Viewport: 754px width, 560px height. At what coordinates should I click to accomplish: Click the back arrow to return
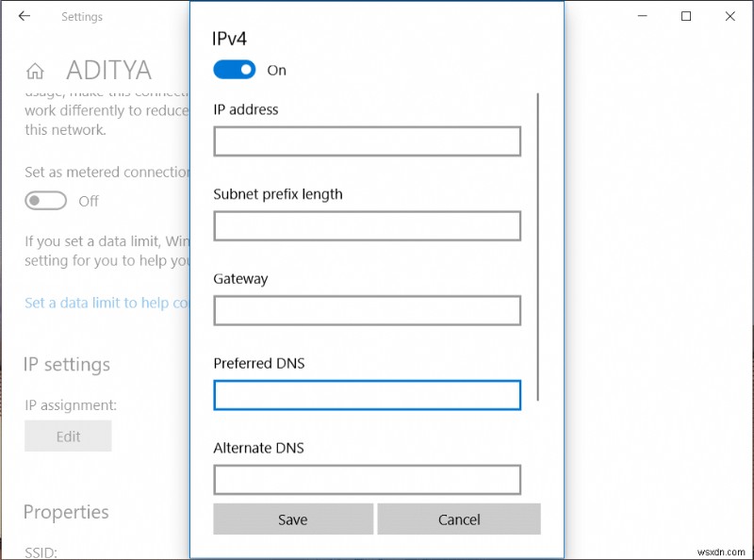click(25, 16)
